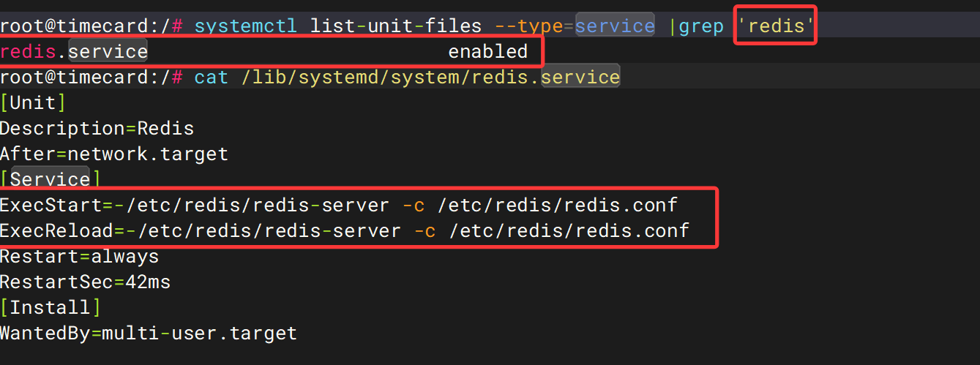
Task: Click the Restart=always line
Action: (79, 257)
